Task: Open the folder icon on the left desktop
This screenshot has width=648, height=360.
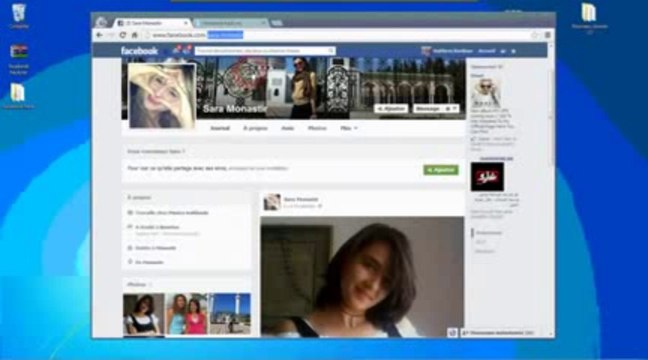Action: 18,96
